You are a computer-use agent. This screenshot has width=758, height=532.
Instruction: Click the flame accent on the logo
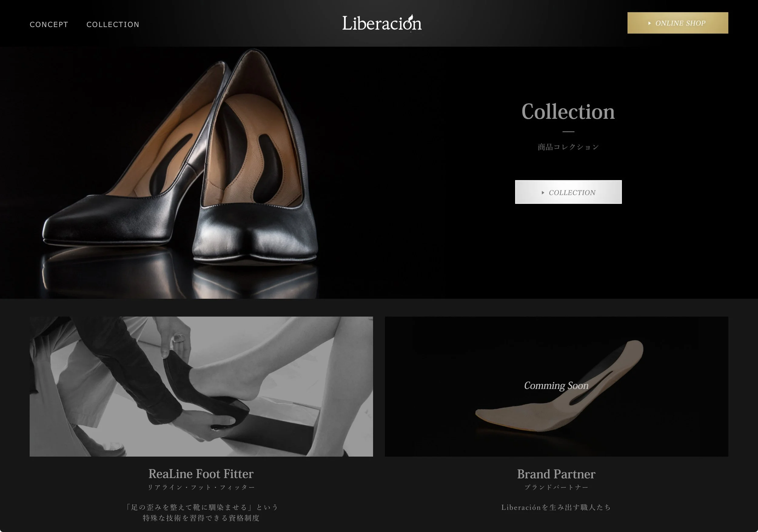[x=411, y=18]
